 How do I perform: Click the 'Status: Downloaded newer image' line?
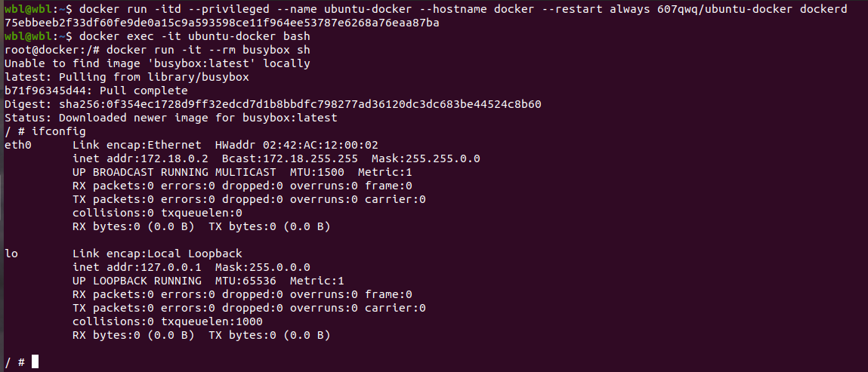[171, 118]
